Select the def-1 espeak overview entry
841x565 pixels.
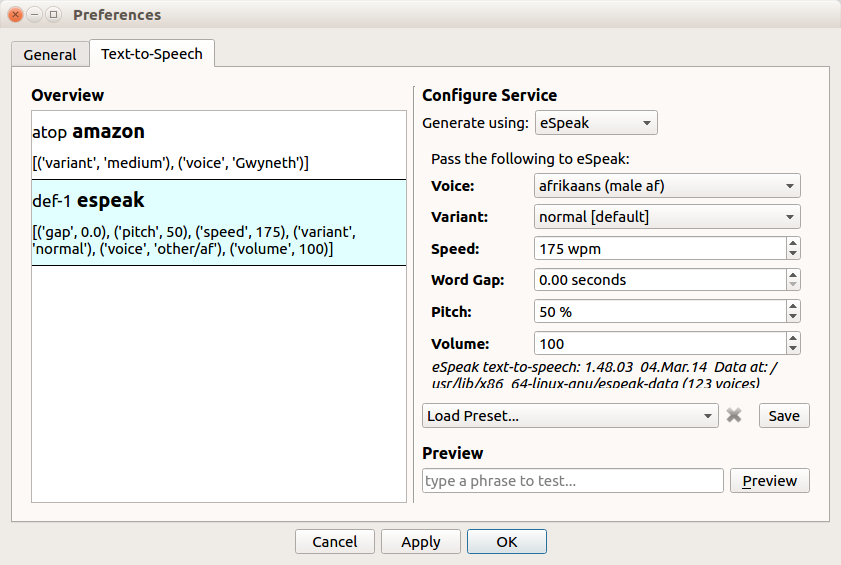click(x=219, y=223)
